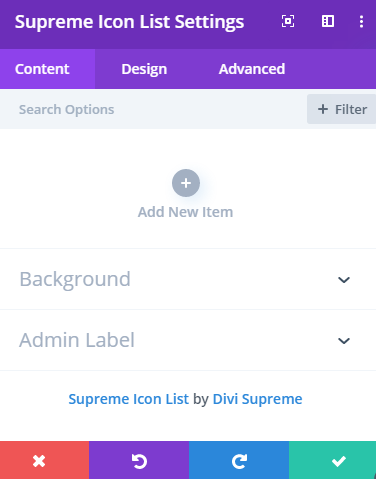The image size is (376, 479).
Task: Visit the Divi Supreme link
Action: [x=257, y=399]
